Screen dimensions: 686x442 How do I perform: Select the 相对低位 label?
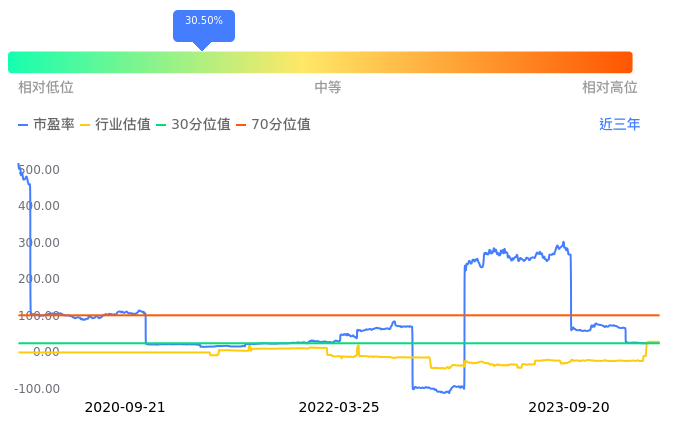[x=46, y=88]
